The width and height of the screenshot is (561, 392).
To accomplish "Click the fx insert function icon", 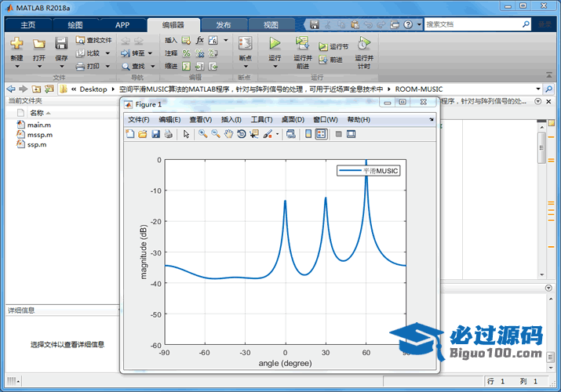I will [199, 40].
